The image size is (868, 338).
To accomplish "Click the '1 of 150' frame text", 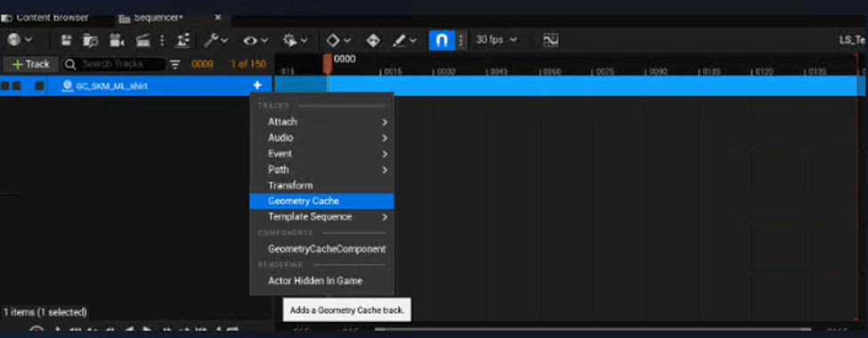I will click(x=248, y=64).
